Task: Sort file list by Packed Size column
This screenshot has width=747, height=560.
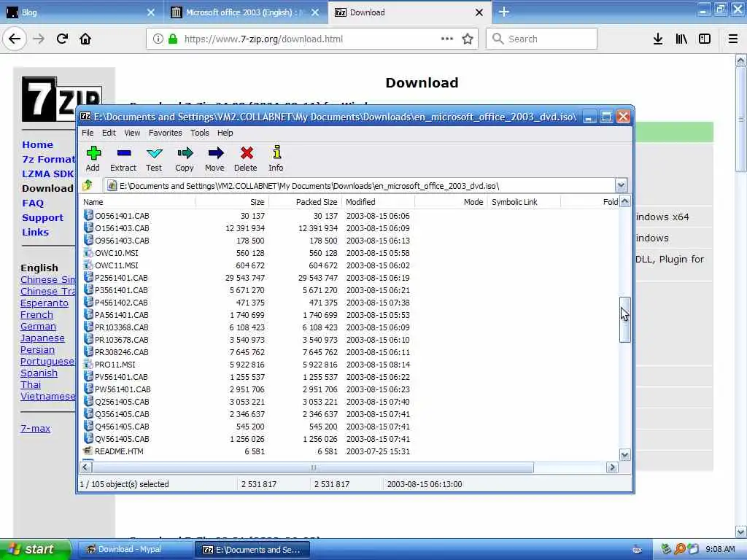Action: pyautogui.click(x=305, y=202)
